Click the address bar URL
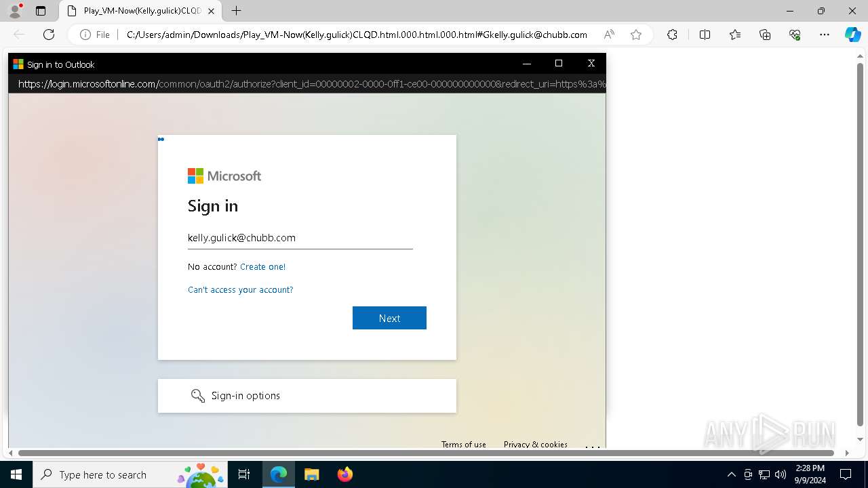The image size is (868, 488). 357,35
